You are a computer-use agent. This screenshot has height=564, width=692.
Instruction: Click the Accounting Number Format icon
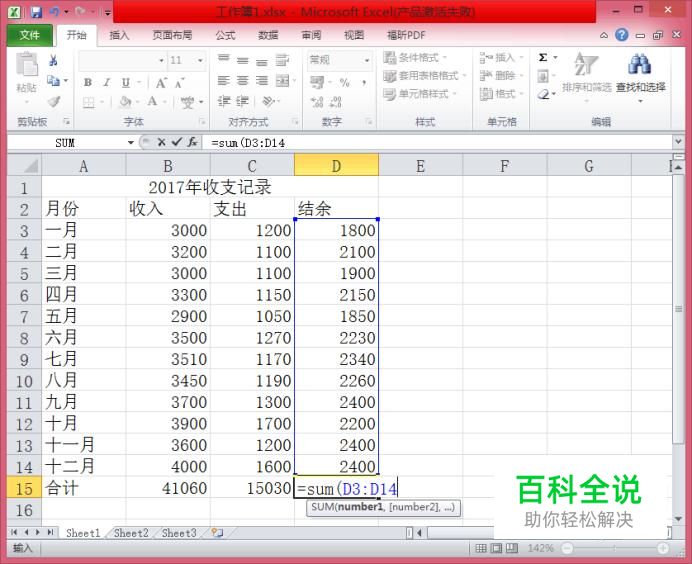point(317,82)
